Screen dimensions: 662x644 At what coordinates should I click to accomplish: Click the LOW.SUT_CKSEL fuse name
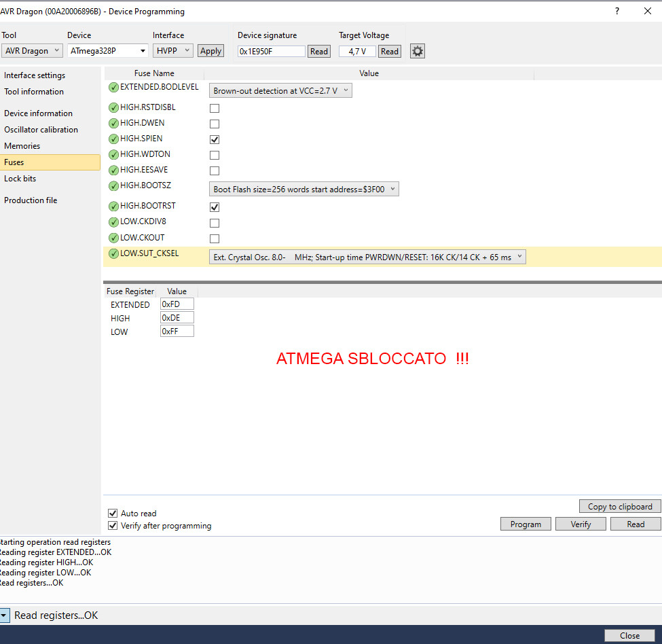click(149, 253)
